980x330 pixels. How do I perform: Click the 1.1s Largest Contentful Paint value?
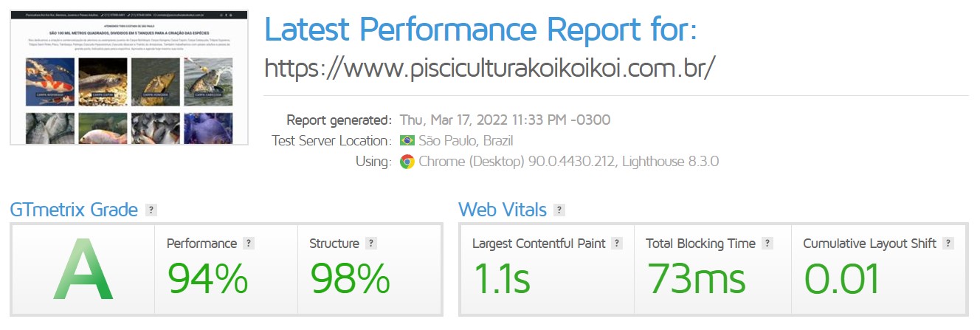point(501,279)
